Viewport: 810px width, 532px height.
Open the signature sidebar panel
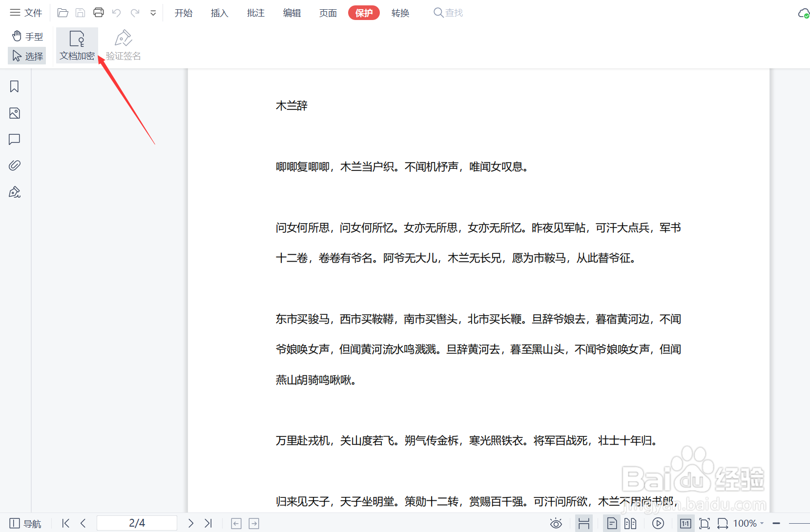(15, 192)
